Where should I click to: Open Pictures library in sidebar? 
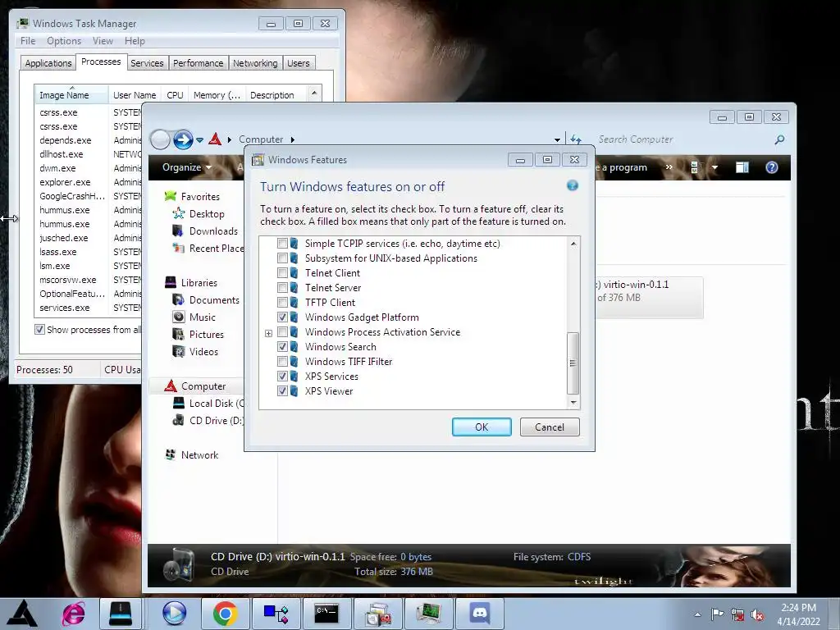206,335
